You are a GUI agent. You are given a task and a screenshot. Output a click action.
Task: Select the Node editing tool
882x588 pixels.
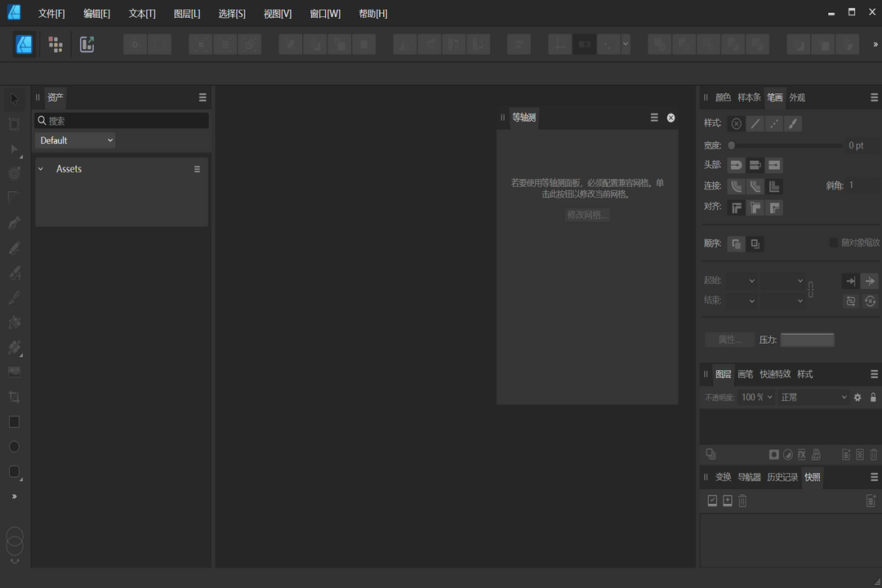(x=13, y=149)
